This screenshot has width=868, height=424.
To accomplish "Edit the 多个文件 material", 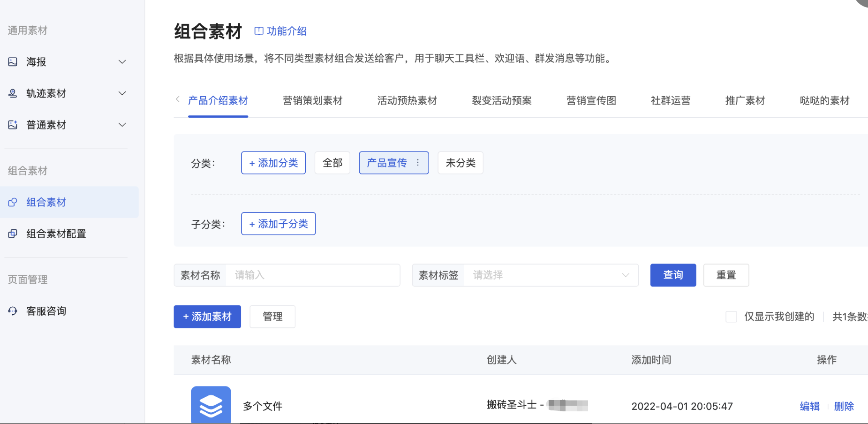I will click(810, 406).
